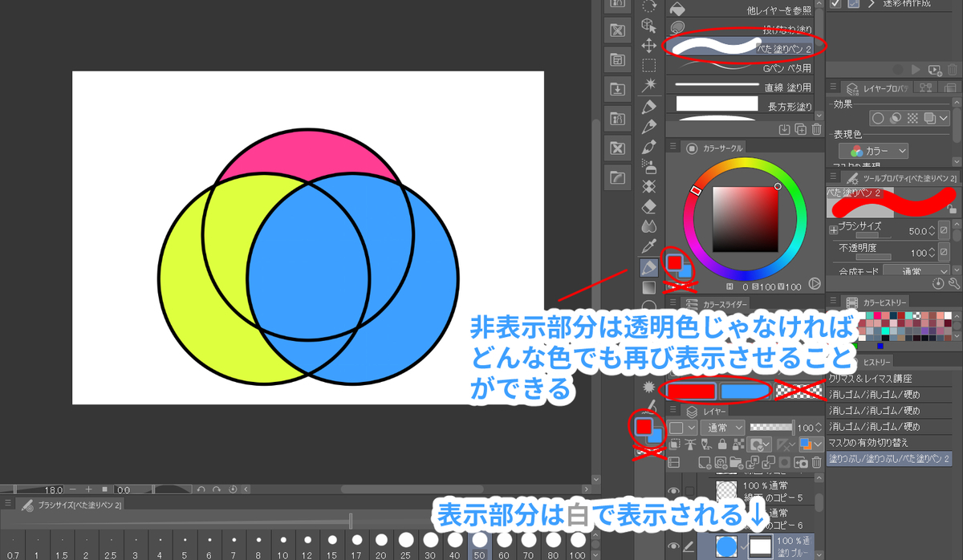Screen dimensions: 963x560
Task: Select the Move layer tool
Action: click(648, 46)
